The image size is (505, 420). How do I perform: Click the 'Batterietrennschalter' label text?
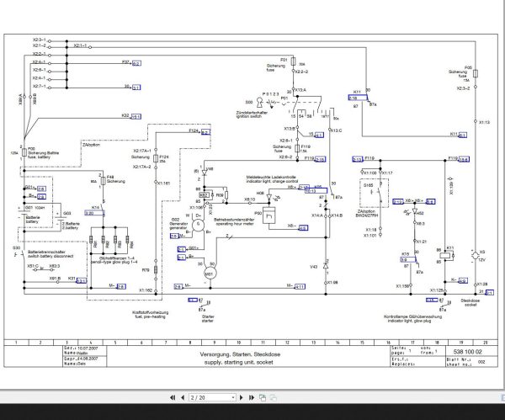tap(46, 252)
